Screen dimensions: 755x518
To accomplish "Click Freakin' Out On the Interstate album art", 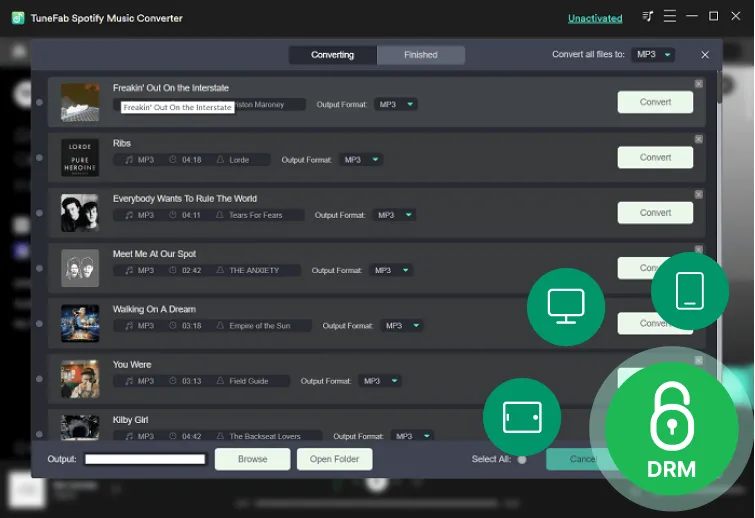I will coord(80,102).
